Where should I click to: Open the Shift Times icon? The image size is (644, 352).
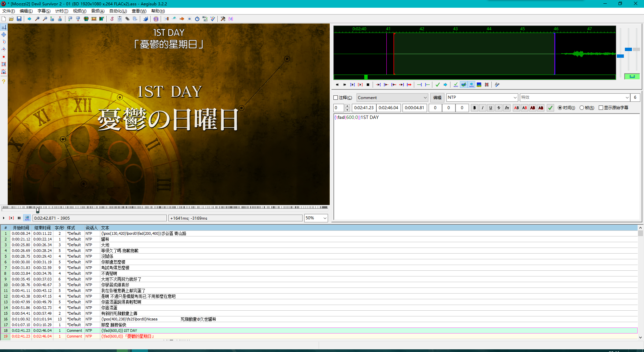point(166,19)
